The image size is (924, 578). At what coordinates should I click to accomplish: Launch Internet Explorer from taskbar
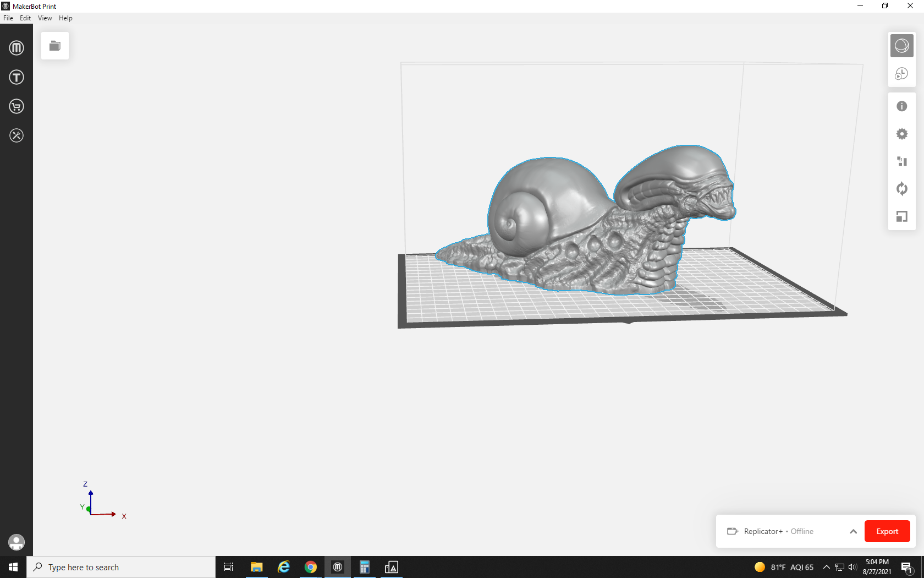click(284, 567)
